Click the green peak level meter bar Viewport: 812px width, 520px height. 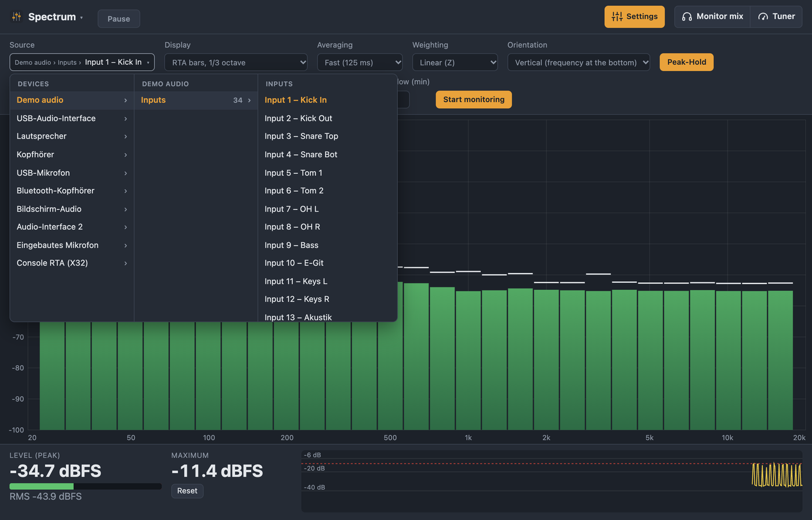click(42, 486)
